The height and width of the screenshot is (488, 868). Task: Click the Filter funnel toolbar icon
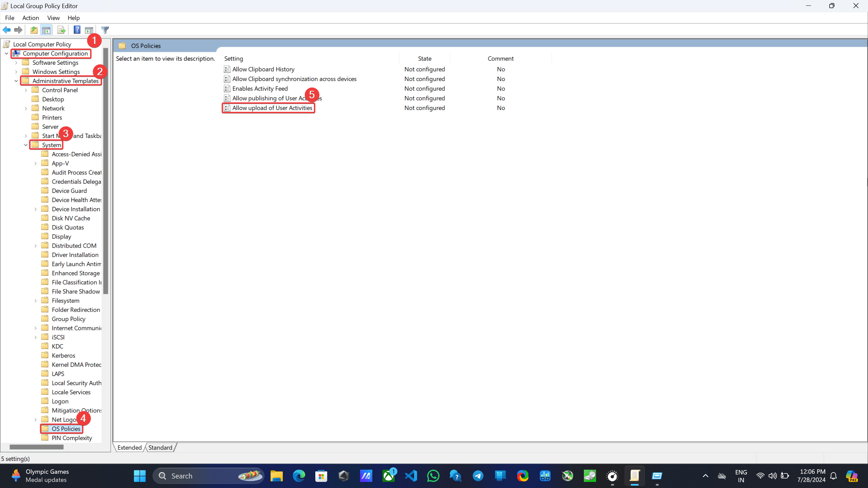point(105,30)
